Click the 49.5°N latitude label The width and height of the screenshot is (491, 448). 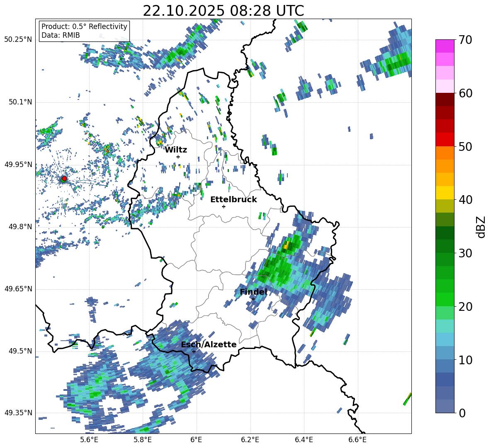pyautogui.click(x=20, y=351)
